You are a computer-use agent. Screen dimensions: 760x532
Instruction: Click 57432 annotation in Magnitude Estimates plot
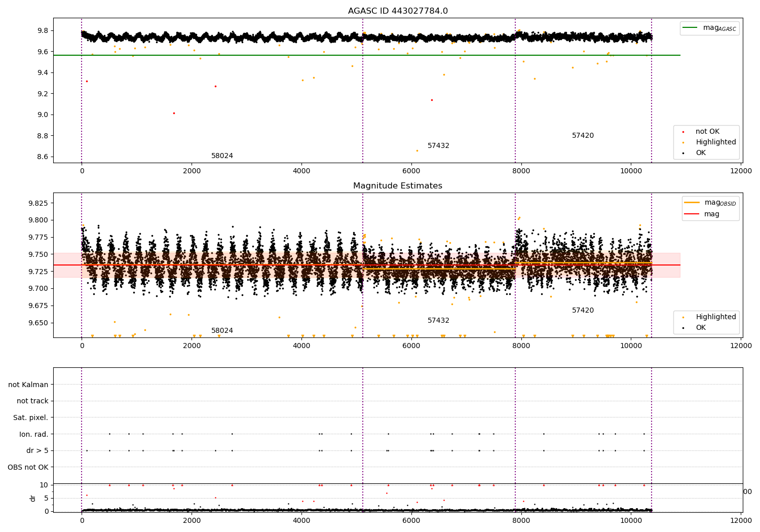[x=438, y=321]
